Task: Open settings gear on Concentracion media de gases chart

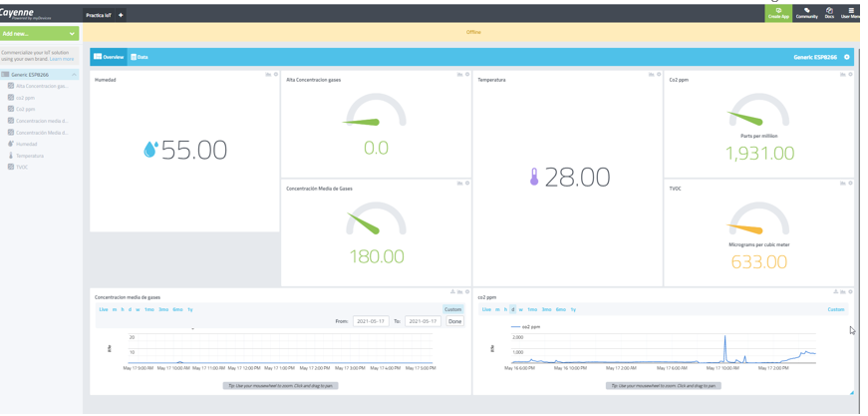Action: tap(467, 292)
